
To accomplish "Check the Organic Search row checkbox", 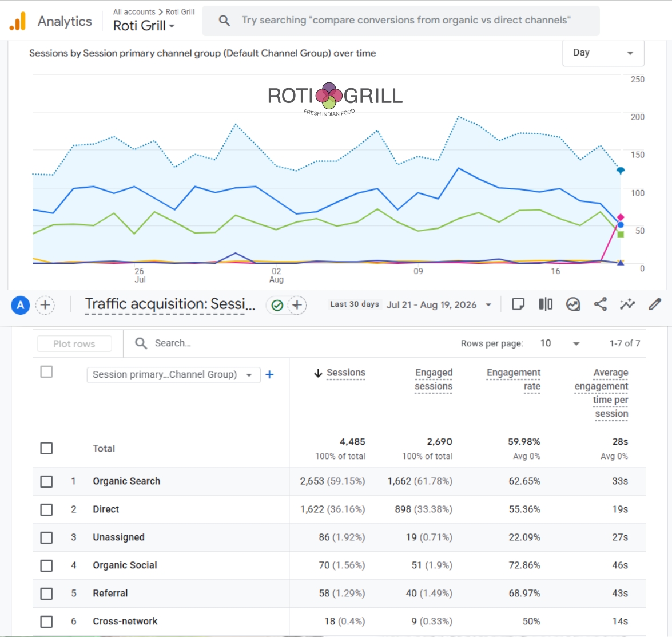I will tap(46, 481).
